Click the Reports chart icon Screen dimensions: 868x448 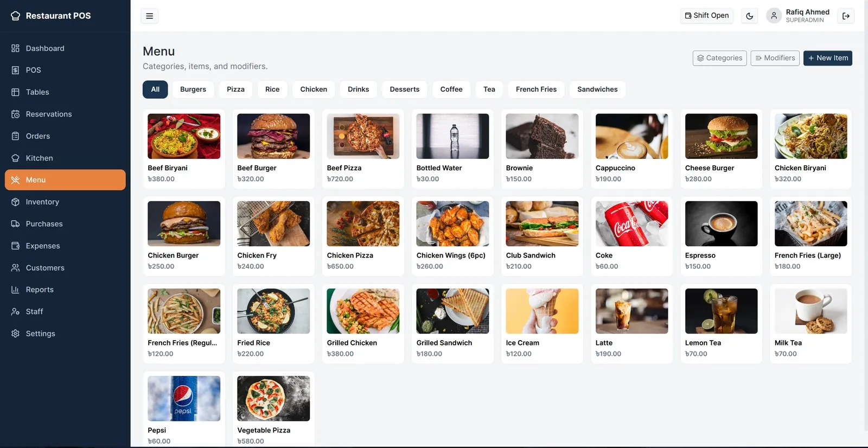15,290
